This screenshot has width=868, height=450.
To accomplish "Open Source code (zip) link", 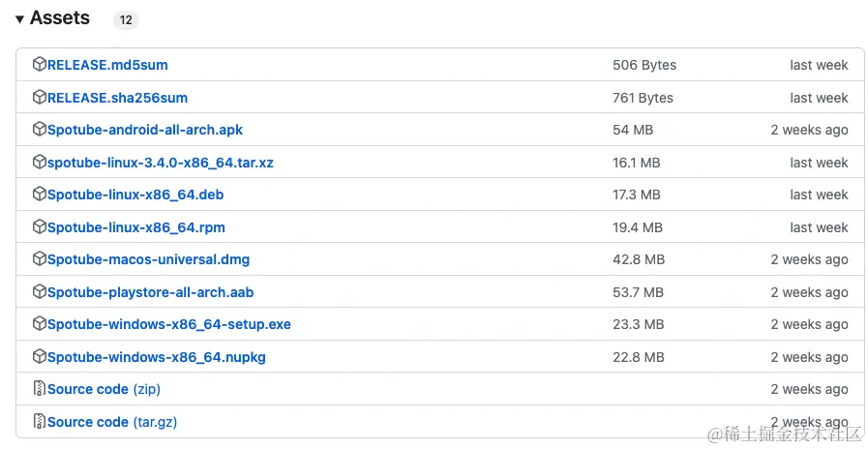I will point(105,389).
